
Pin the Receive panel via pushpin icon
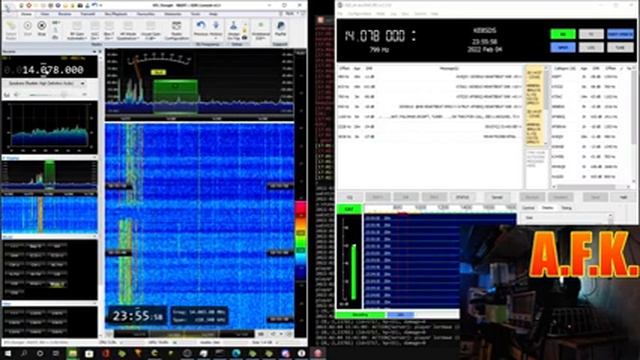94,52
